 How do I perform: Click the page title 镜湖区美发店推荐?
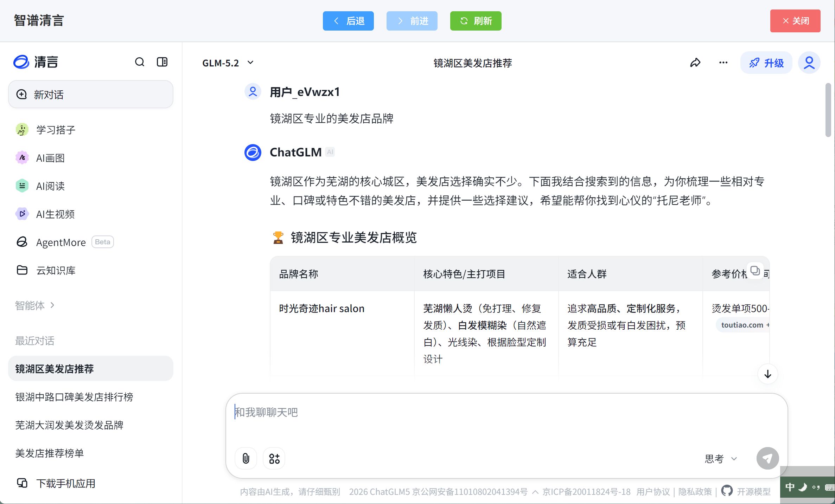(472, 63)
